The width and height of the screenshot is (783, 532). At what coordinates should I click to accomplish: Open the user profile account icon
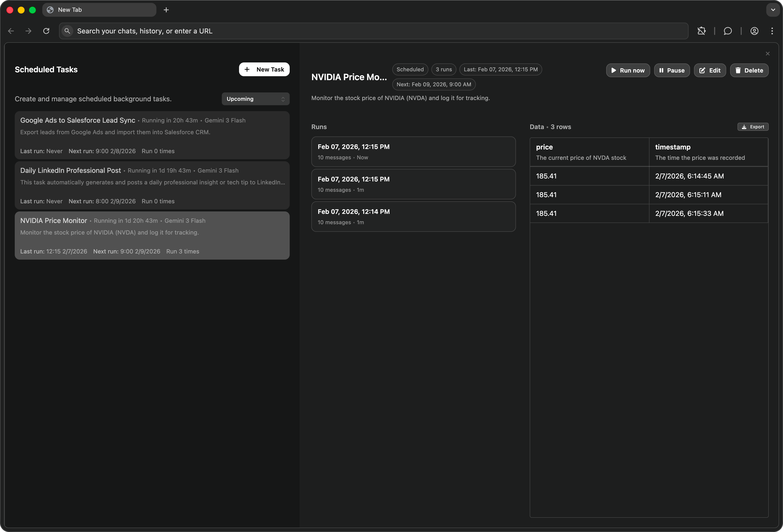coord(754,31)
